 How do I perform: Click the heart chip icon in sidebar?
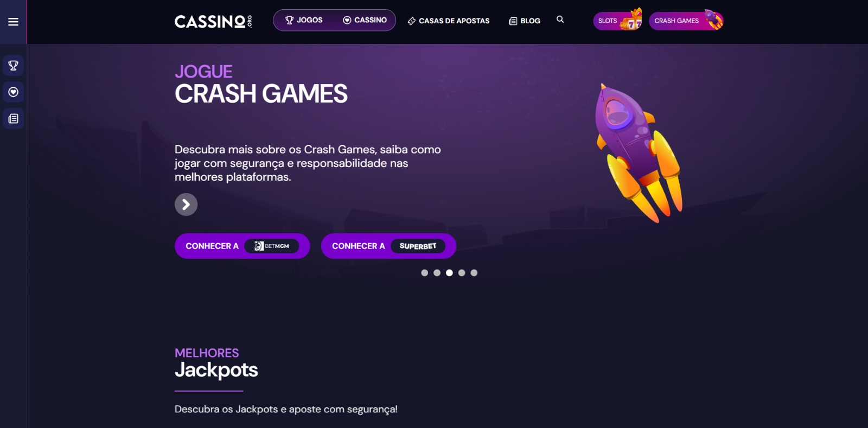(x=13, y=92)
